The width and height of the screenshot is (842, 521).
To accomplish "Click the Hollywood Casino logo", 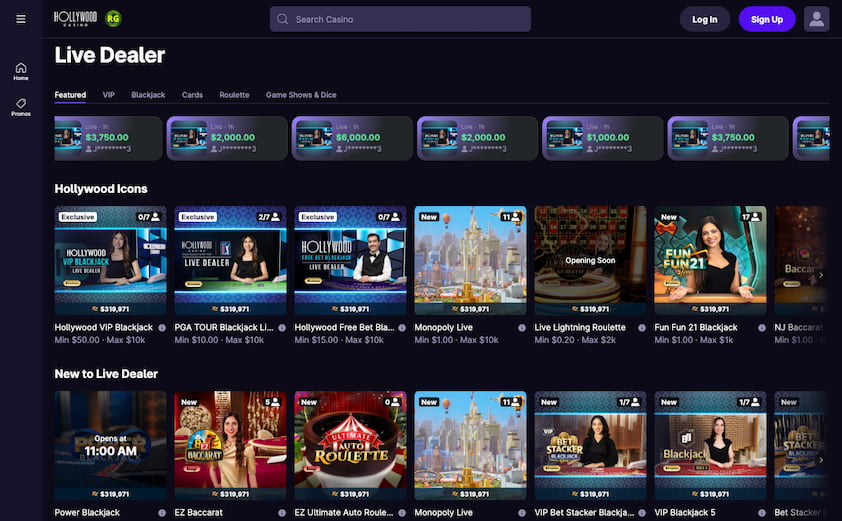I will pos(75,19).
